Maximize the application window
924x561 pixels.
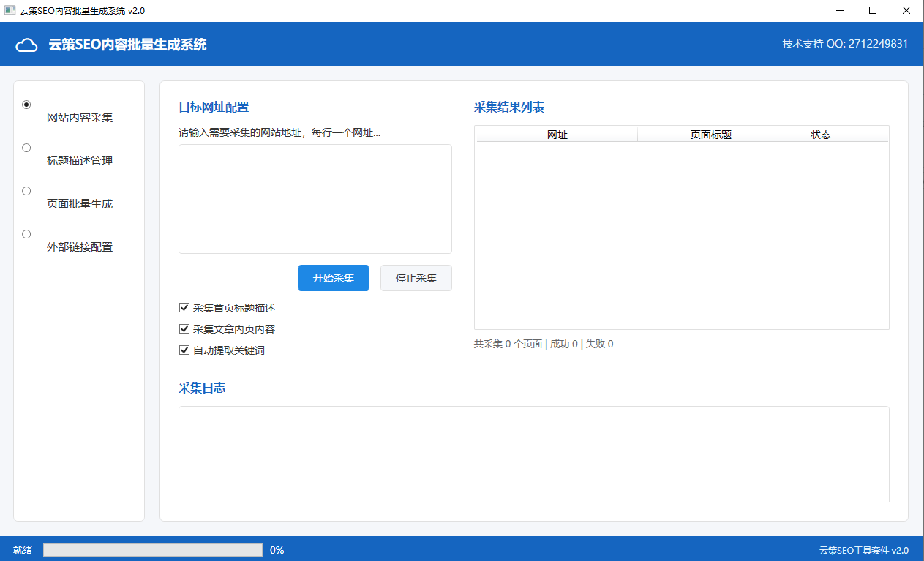click(x=873, y=10)
